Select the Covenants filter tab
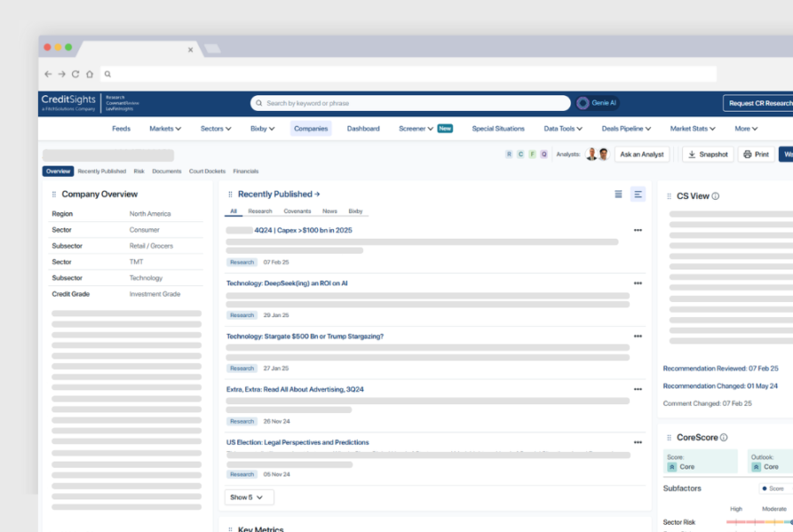 click(297, 211)
